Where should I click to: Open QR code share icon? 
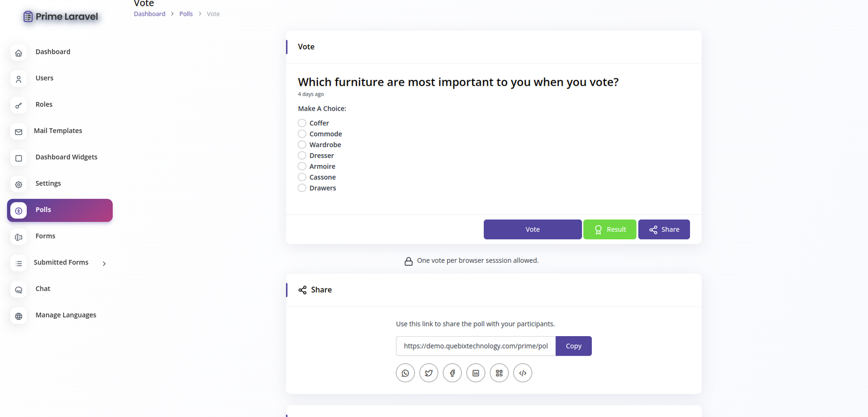[x=499, y=373]
